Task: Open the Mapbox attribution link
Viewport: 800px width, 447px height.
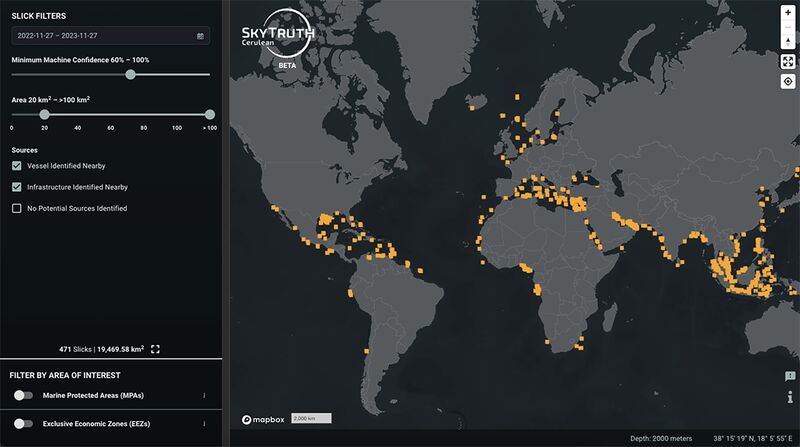Action: point(262,418)
